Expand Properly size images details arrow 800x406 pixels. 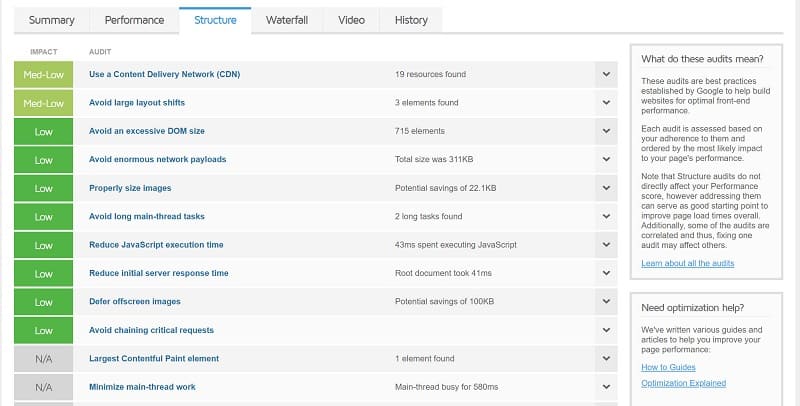point(605,188)
